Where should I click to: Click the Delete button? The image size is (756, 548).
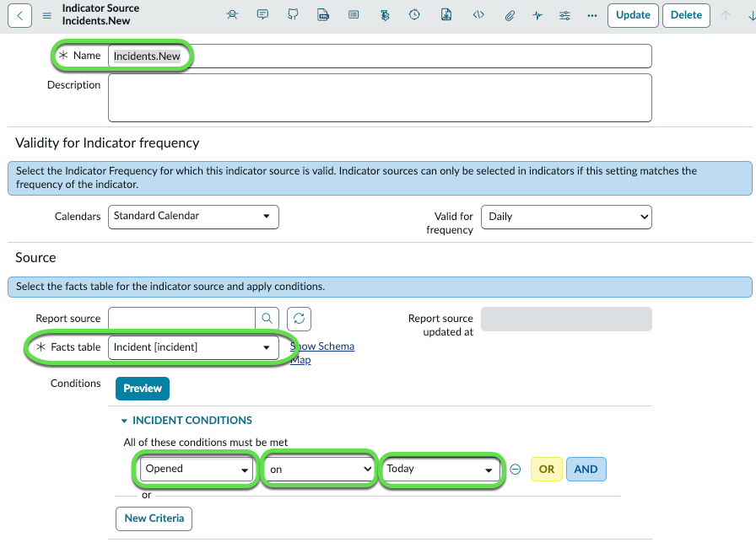[686, 15]
